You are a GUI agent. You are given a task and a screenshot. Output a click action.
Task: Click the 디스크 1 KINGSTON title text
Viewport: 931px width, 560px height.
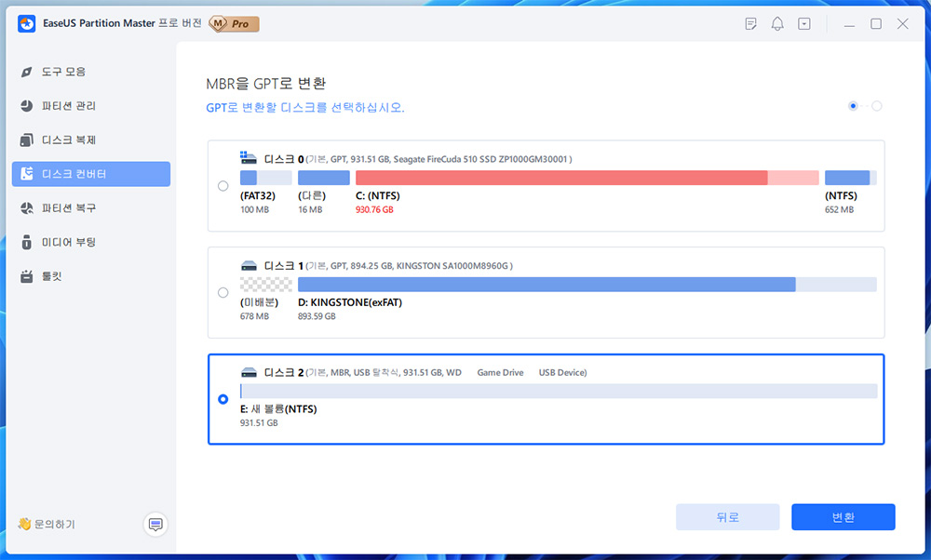coord(388,266)
